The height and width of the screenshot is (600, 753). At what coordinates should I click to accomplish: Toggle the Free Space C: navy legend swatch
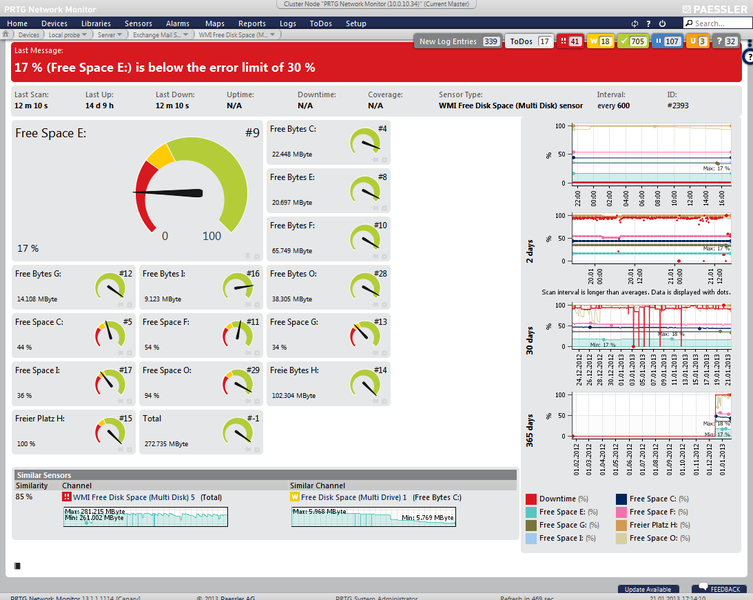click(x=621, y=499)
